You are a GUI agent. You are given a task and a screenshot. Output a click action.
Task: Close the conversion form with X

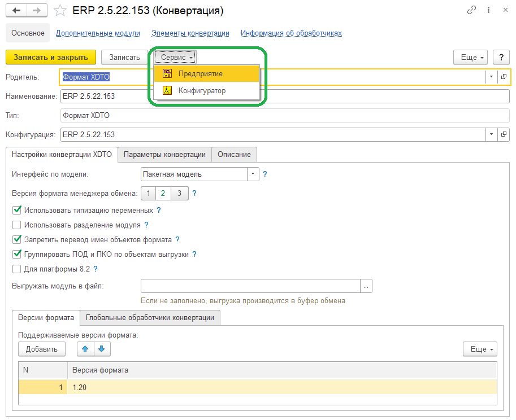pos(505,10)
